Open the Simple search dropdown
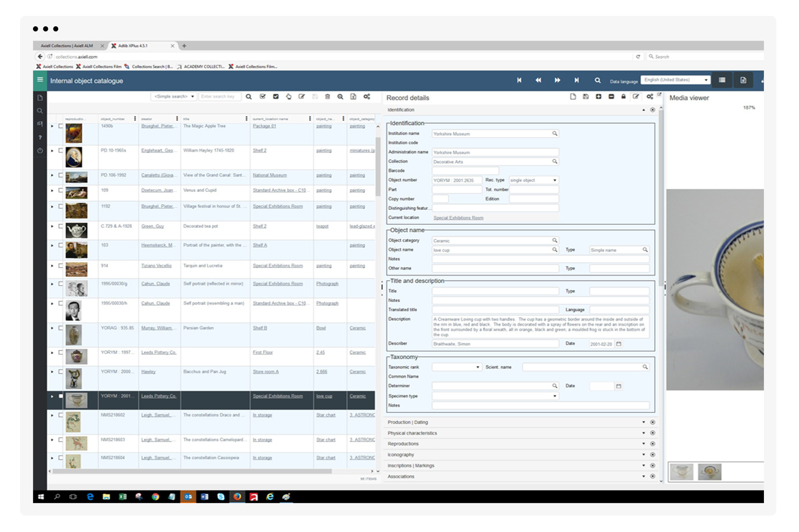Image resolution: width=799 pixels, height=532 pixels. 174,97
